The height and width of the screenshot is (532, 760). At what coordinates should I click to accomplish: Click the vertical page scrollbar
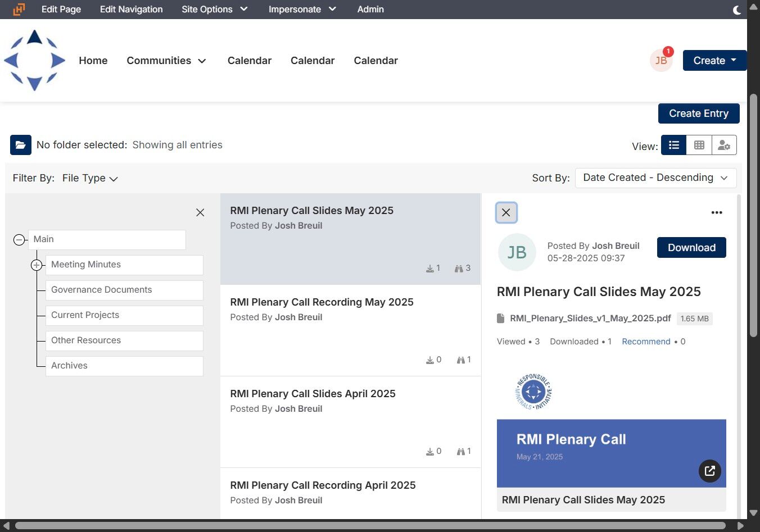[x=753, y=215]
